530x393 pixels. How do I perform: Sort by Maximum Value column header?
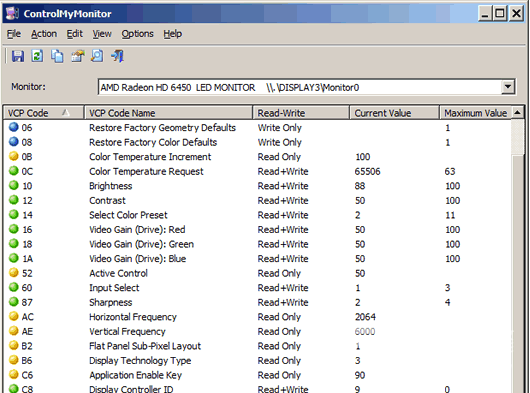pos(475,113)
